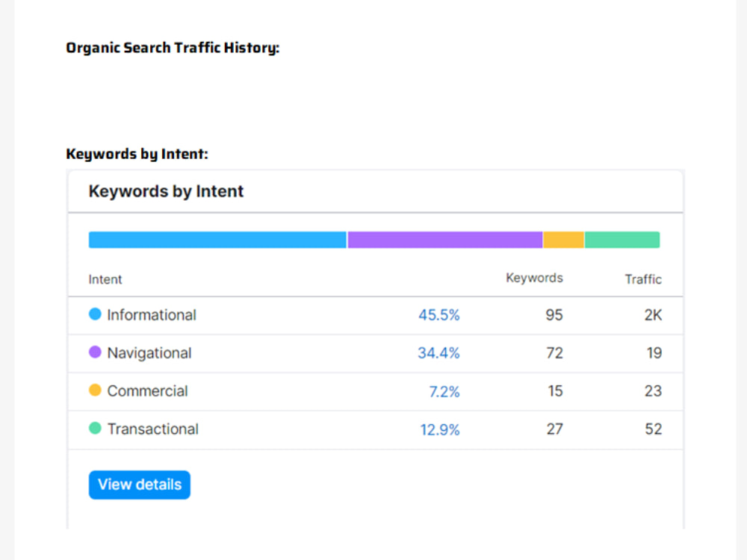This screenshot has width=747, height=560.
Task: Select the blue Informational bar segment
Action: (217, 240)
